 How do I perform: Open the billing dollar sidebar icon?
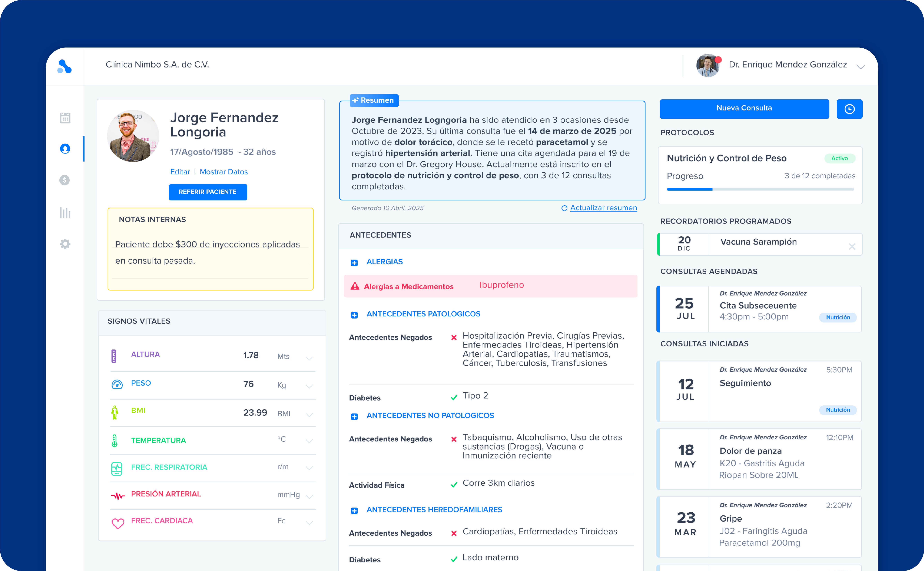(65, 180)
